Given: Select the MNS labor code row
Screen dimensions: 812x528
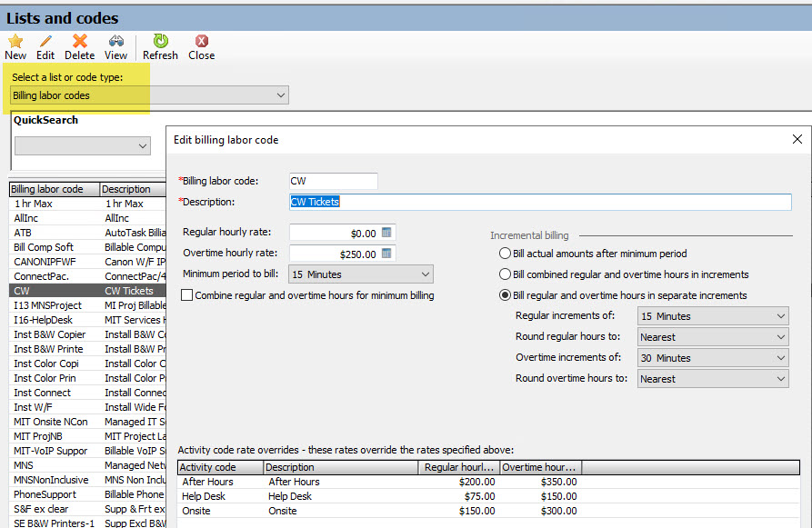Looking at the screenshot, I should click(88, 465).
